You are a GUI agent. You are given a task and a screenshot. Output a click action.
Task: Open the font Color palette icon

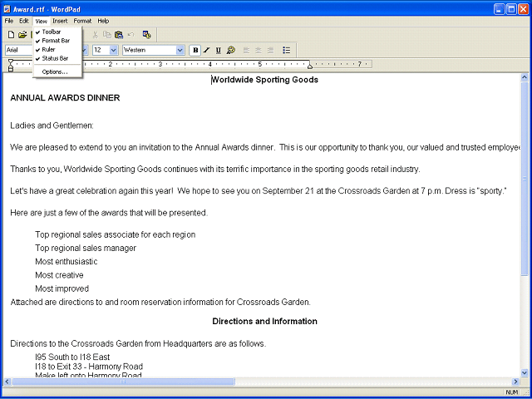231,50
